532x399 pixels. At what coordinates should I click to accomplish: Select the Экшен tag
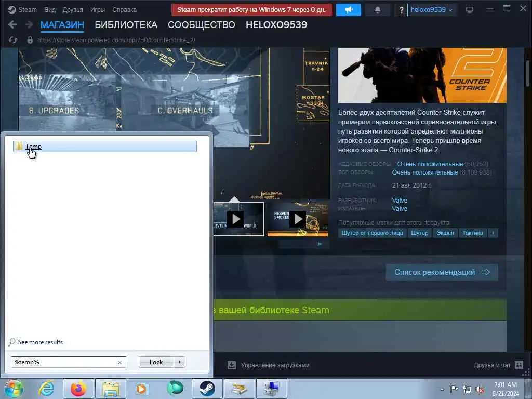(445, 233)
